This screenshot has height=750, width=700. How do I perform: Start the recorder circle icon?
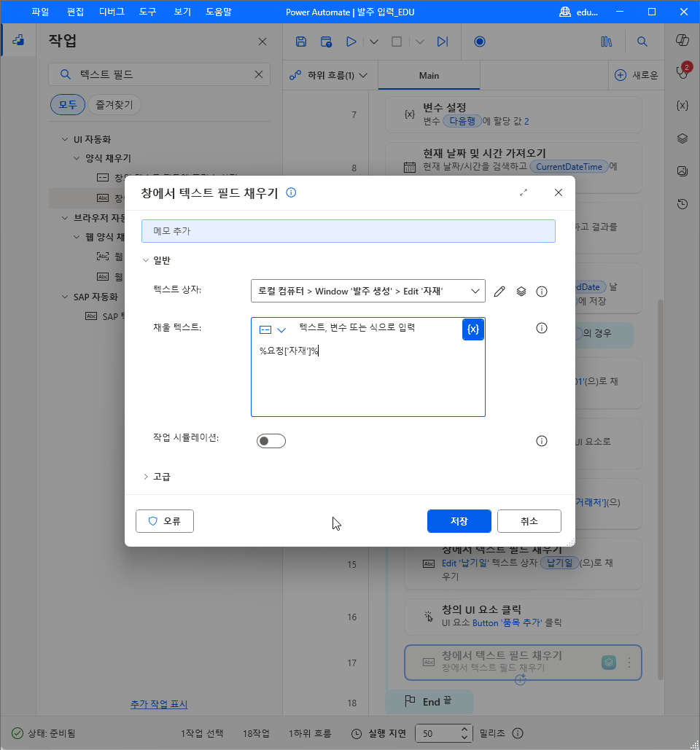pos(480,42)
